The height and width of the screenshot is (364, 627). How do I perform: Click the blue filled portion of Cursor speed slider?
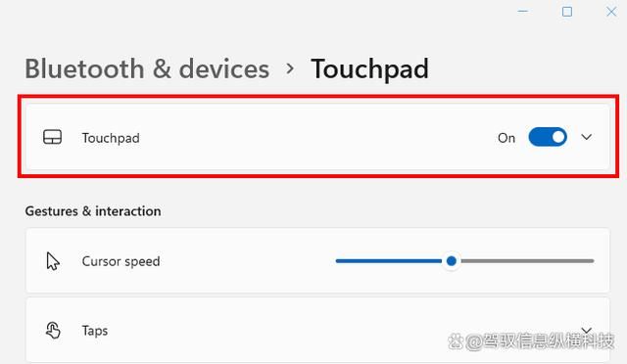pos(390,261)
